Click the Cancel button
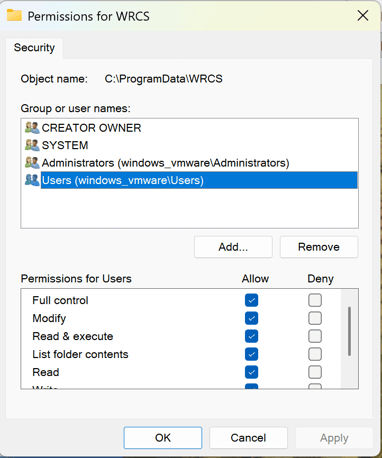Viewport: 382px width, 458px height. [248, 438]
